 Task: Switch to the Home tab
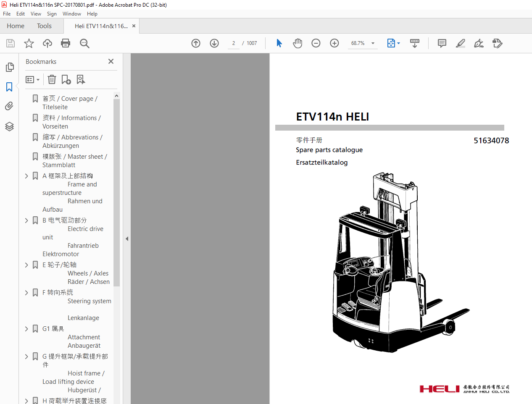pyautogui.click(x=16, y=26)
